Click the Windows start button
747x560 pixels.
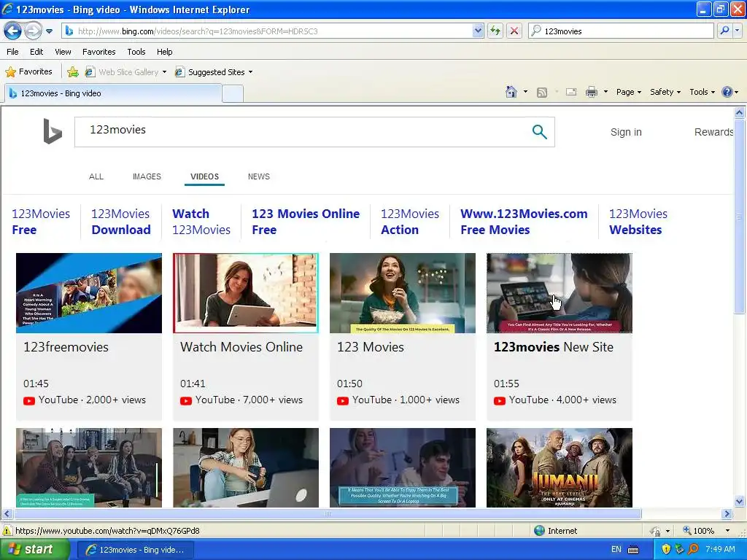click(x=34, y=550)
